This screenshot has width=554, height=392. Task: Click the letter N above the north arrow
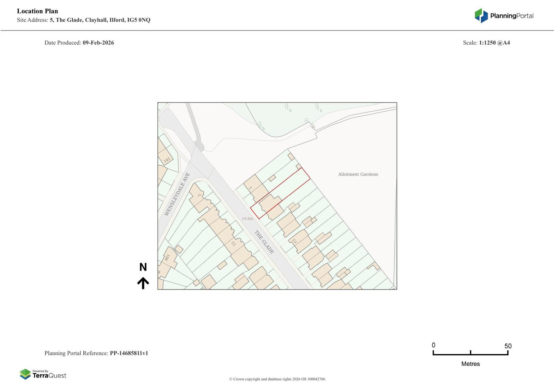(143, 267)
